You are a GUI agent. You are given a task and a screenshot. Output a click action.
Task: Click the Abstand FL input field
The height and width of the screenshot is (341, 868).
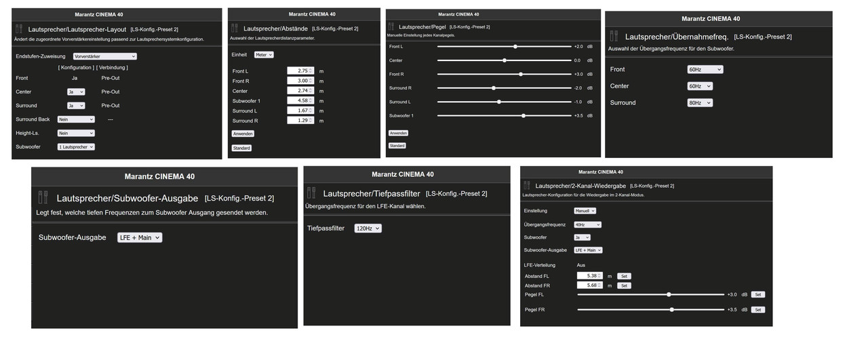click(x=591, y=276)
